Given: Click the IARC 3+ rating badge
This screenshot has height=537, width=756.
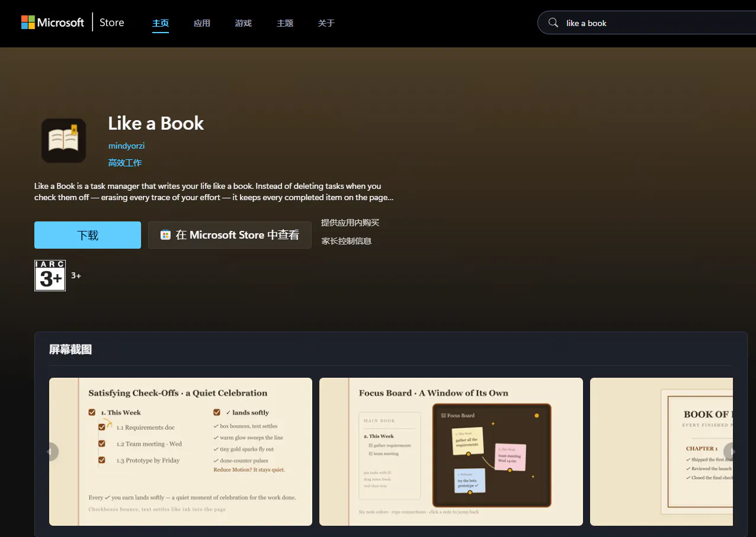Looking at the screenshot, I should (50, 275).
